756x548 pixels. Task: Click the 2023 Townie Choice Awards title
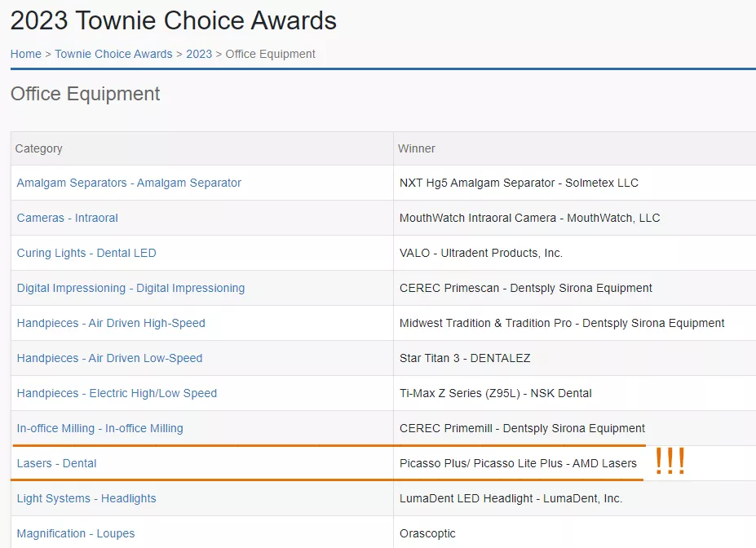(x=174, y=20)
